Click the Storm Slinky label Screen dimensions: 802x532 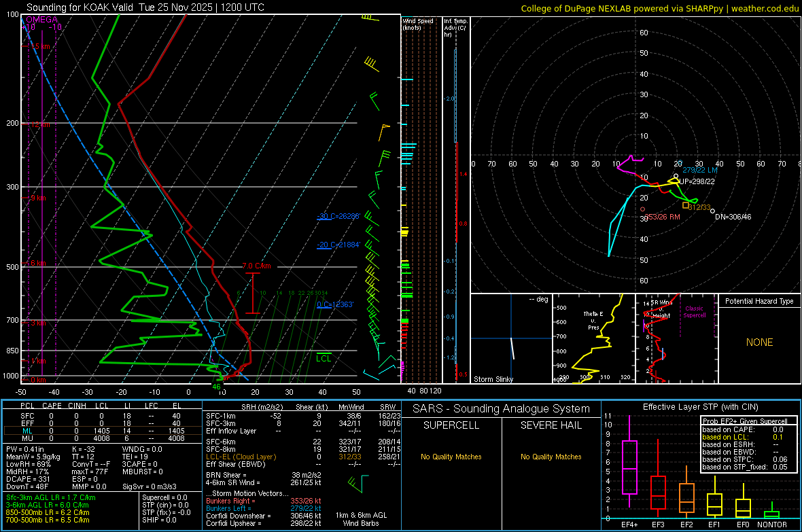click(x=493, y=379)
